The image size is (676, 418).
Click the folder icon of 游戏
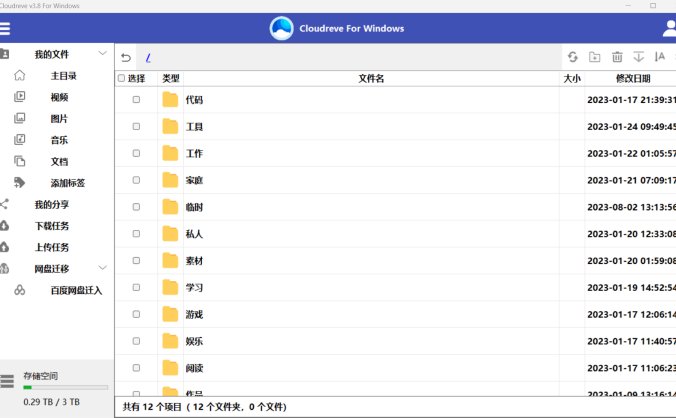170,314
